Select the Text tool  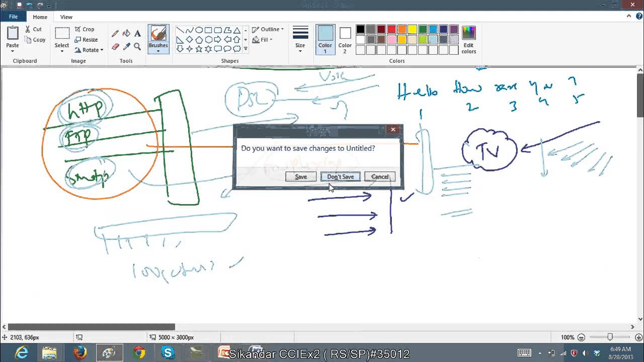137,34
